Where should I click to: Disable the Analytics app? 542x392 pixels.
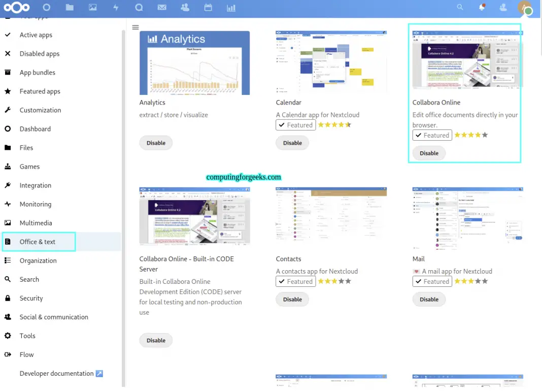[156, 143]
